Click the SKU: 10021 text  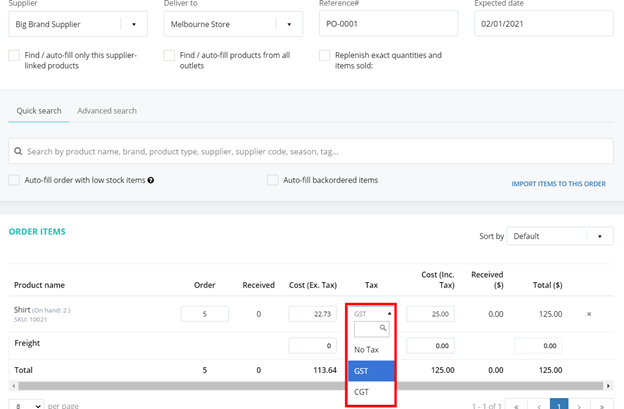point(30,319)
